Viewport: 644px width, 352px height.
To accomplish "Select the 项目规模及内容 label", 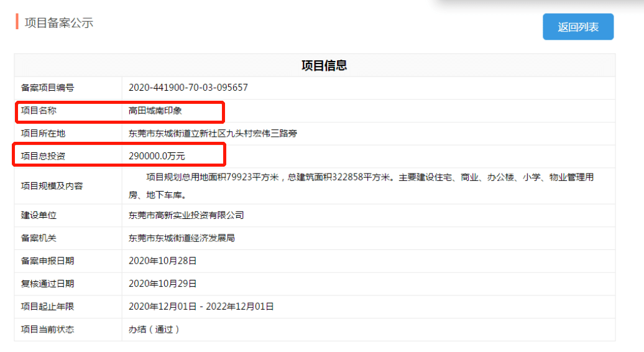I will tap(52, 186).
